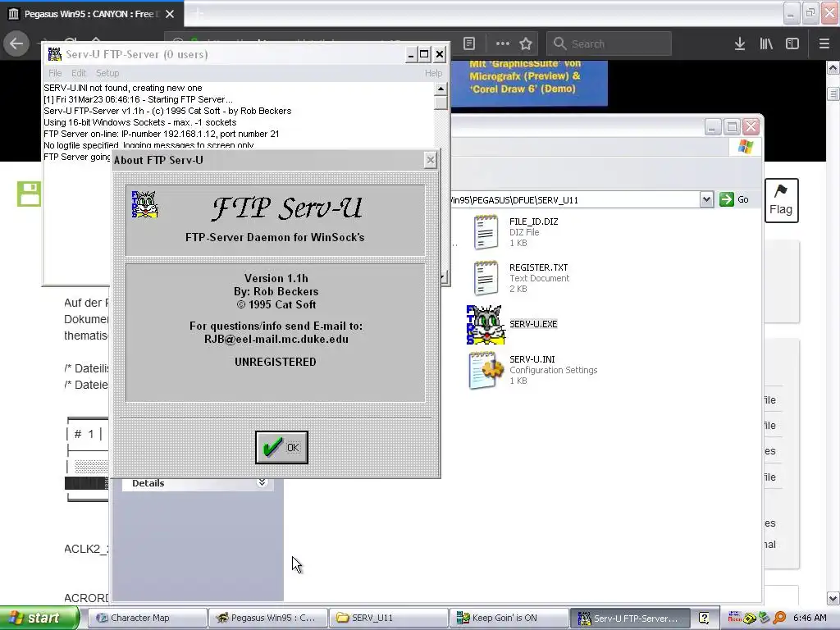Select the Pegasus Win95 CANYON tab

click(92, 14)
